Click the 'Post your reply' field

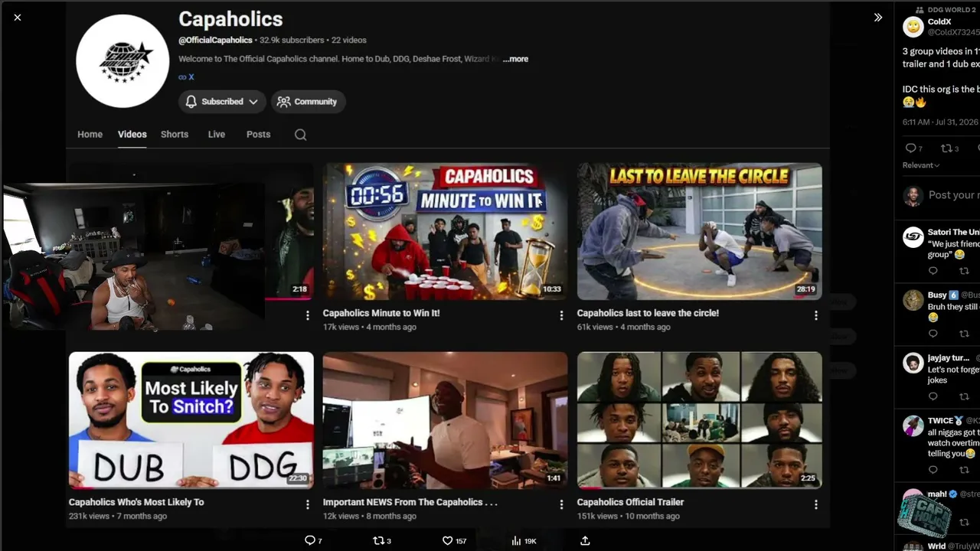pyautogui.click(x=954, y=195)
